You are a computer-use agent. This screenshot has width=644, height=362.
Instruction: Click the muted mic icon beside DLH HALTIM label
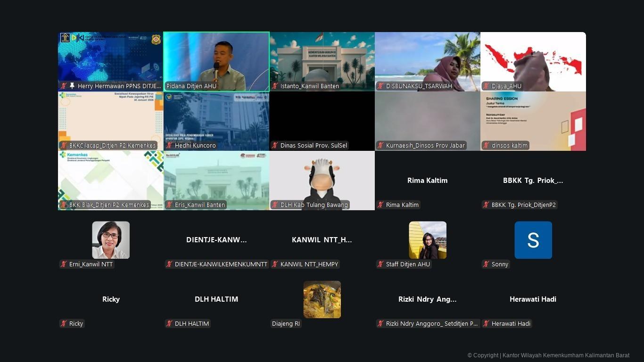[x=169, y=324]
